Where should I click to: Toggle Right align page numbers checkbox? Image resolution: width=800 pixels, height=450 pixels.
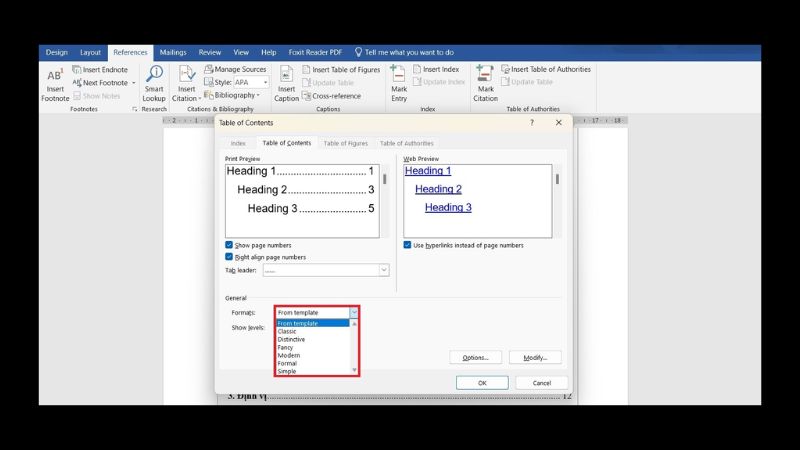tap(229, 257)
